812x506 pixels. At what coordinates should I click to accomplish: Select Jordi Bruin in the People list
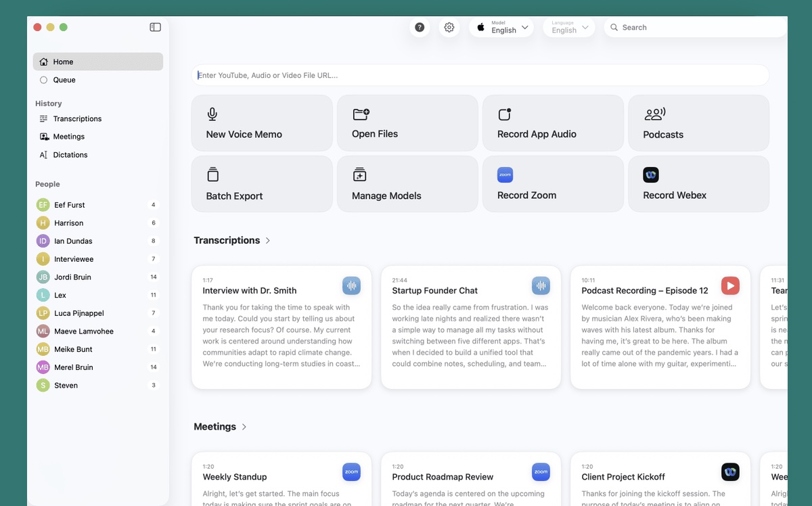click(98, 277)
